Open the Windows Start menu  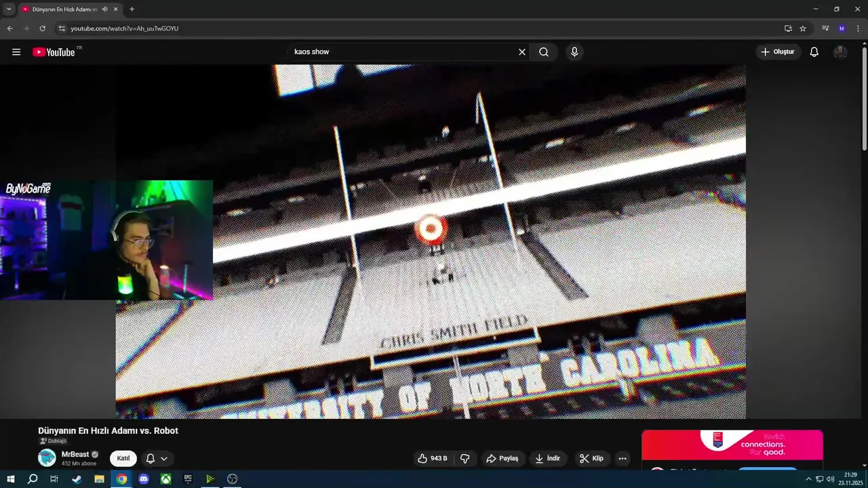tap(11, 479)
